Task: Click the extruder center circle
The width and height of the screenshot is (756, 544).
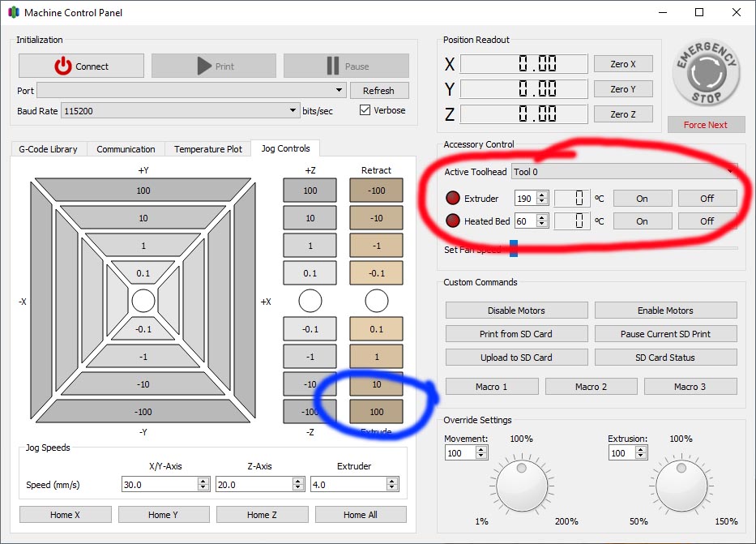Action: pos(376,301)
